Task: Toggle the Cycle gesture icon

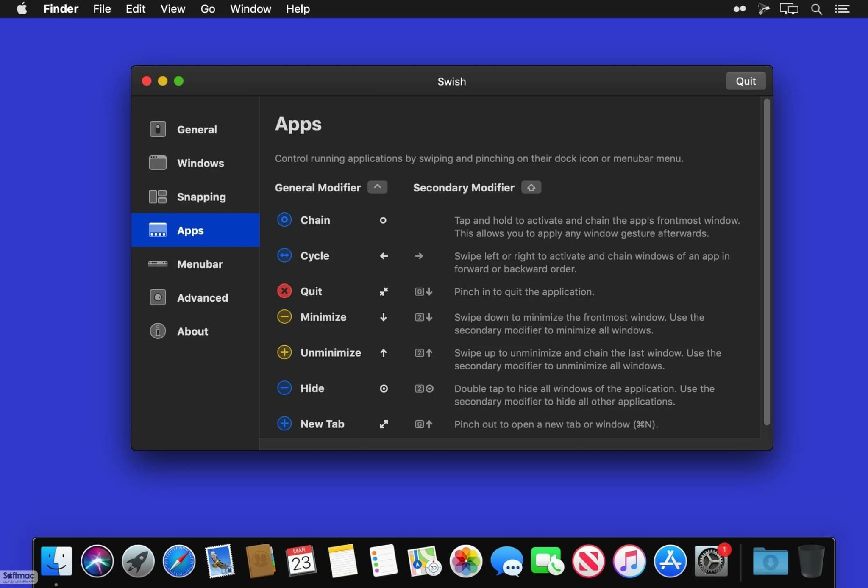Action: (x=284, y=255)
